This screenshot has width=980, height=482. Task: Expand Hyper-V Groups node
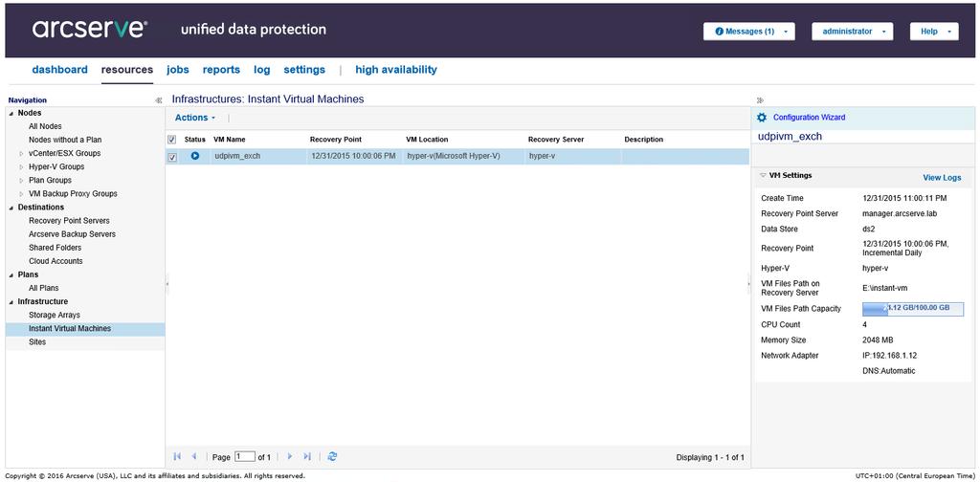click(x=22, y=167)
